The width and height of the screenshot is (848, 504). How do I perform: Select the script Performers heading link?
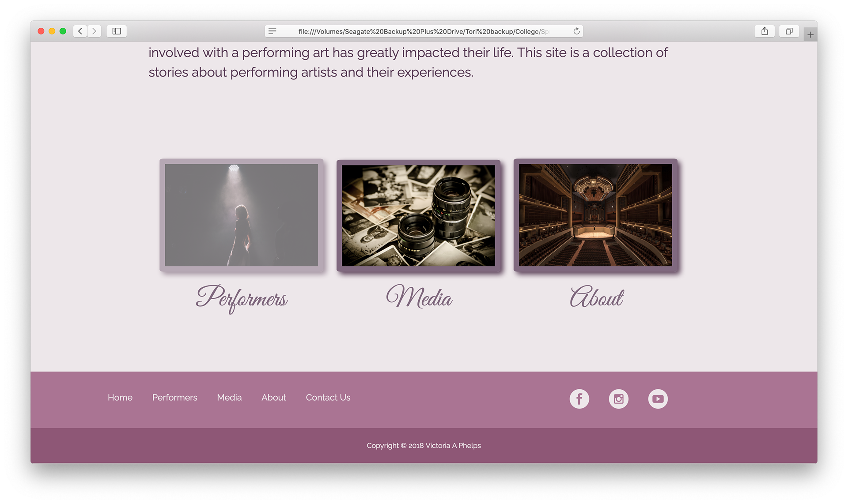pos(242,298)
